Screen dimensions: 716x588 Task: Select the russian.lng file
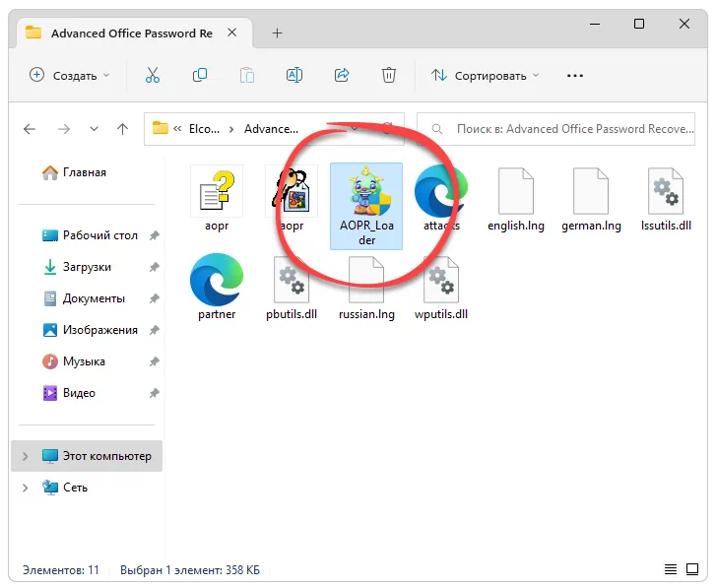pos(366,287)
